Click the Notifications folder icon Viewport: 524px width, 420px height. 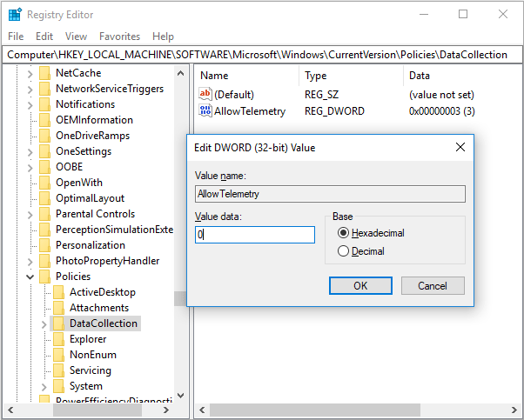44,104
